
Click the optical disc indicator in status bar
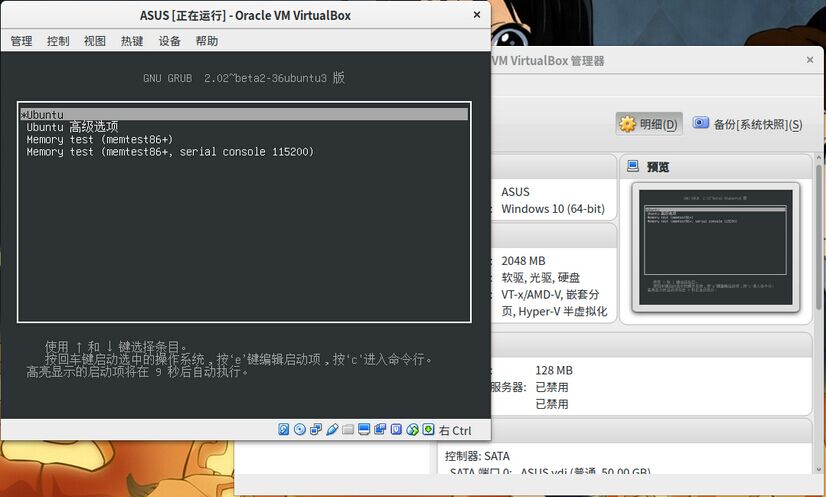tap(300, 430)
